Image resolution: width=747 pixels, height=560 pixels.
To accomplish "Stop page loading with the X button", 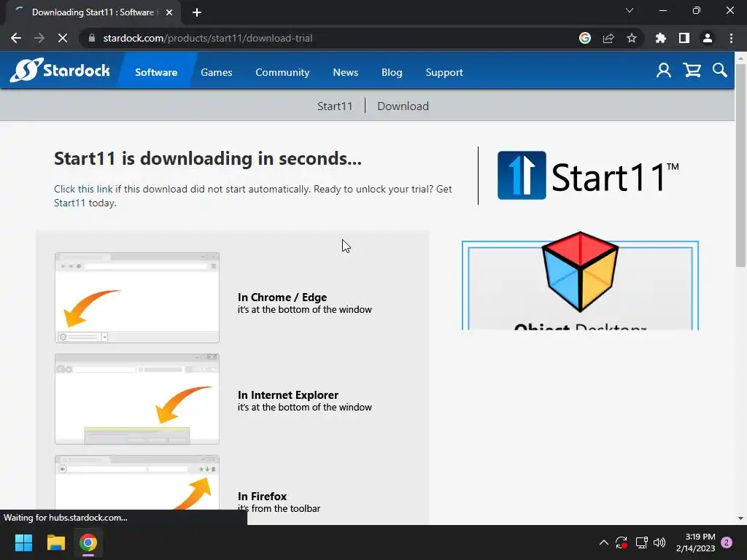I will click(63, 38).
